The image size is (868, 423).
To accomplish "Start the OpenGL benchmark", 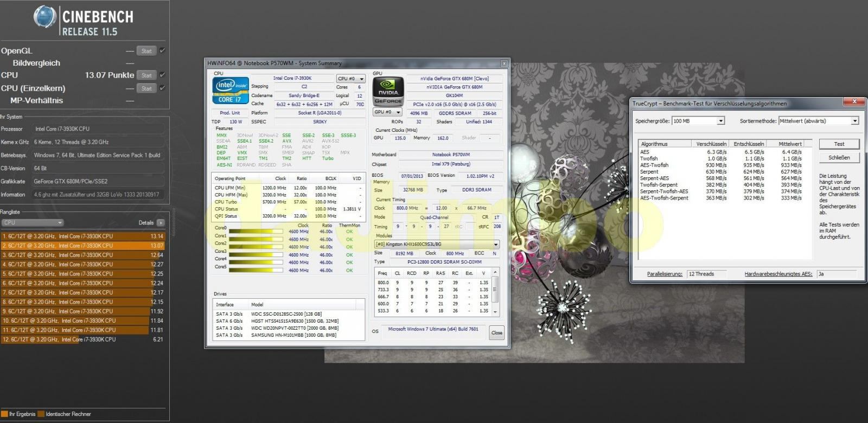I will [146, 51].
